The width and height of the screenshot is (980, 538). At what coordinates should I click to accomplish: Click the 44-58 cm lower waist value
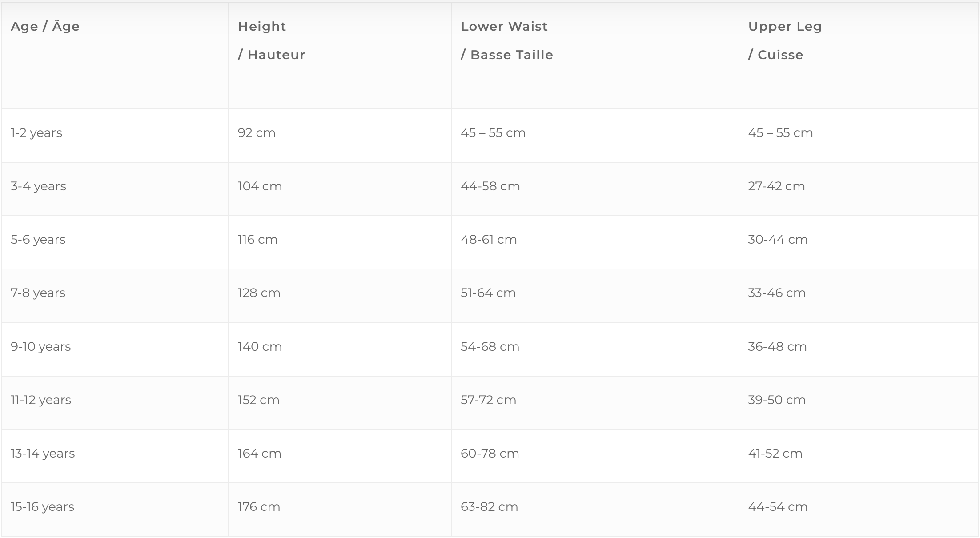click(x=490, y=186)
